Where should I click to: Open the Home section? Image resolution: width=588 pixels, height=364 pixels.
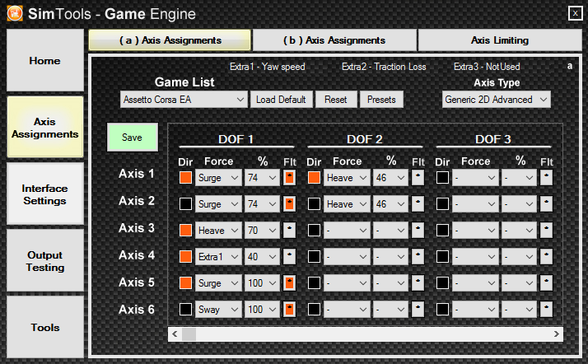point(45,60)
